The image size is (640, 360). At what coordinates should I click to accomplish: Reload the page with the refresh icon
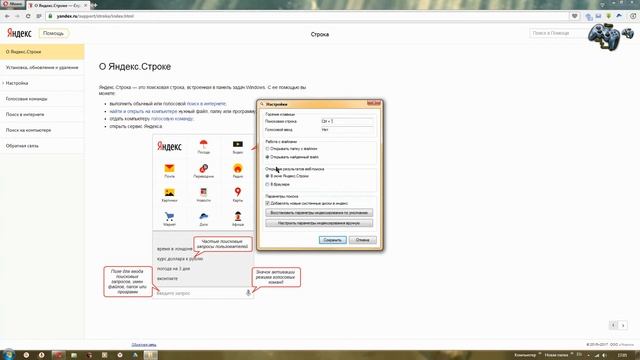coord(28,16)
